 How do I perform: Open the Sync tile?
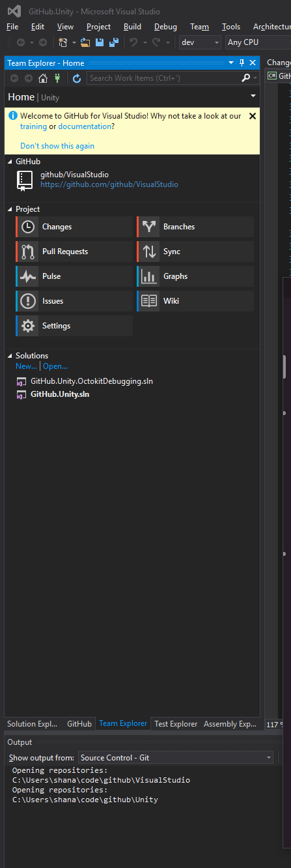(x=195, y=252)
